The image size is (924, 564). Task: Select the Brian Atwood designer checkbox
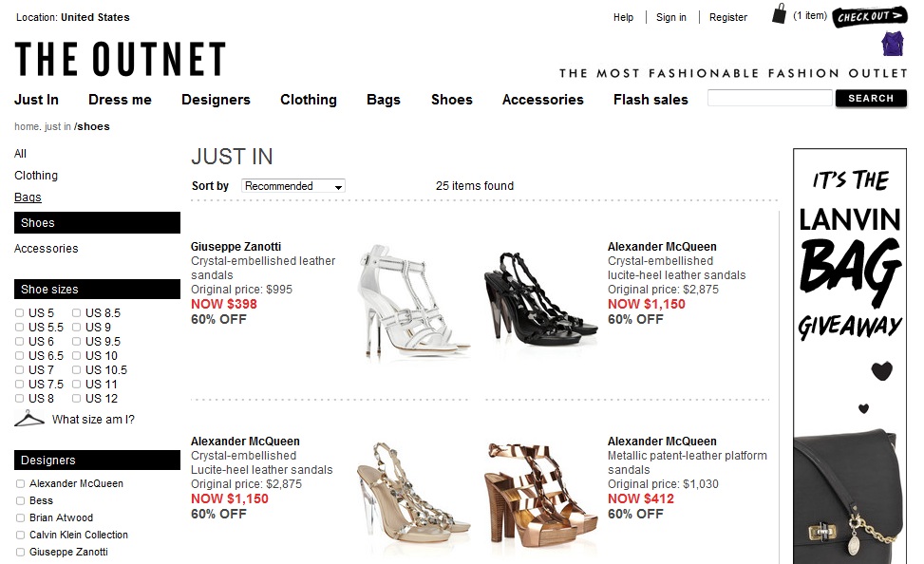[x=20, y=518]
